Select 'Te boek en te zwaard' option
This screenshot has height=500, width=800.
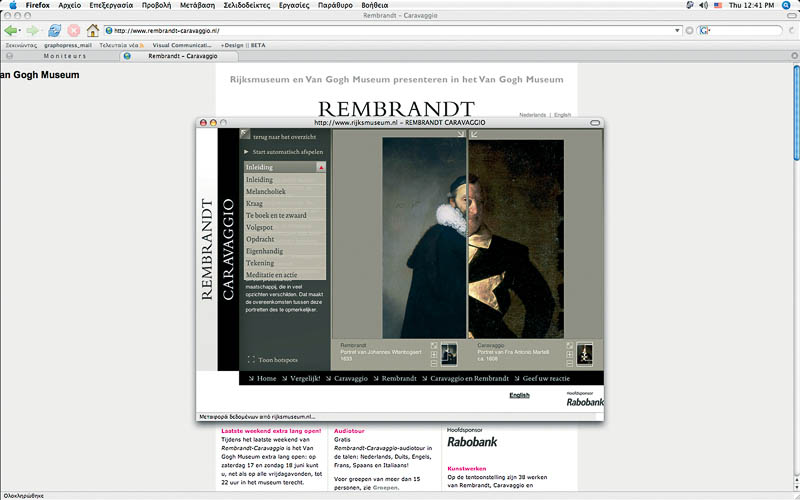coord(285,215)
